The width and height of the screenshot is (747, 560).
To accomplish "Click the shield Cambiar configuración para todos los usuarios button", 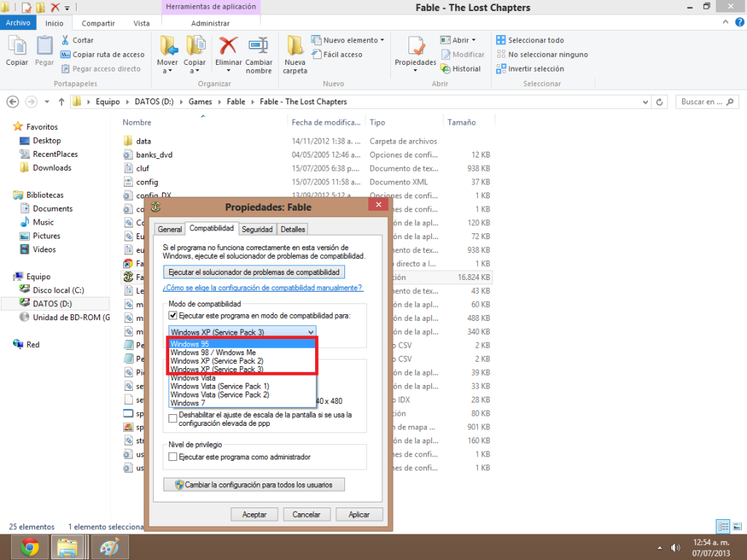I will click(254, 485).
